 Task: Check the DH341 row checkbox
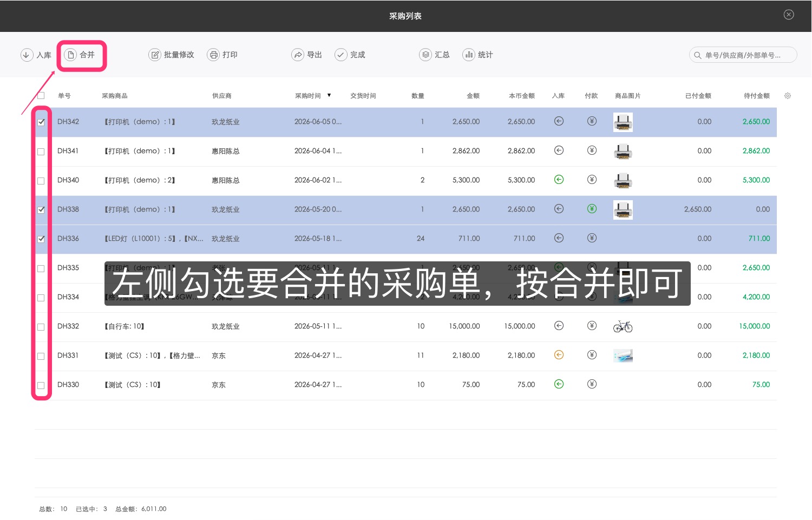point(41,152)
